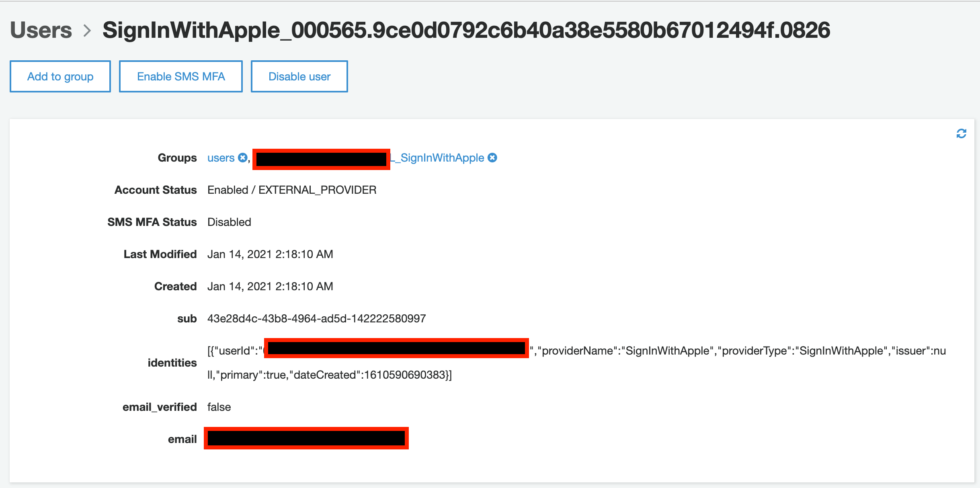Image resolution: width=980 pixels, height=488 pixels.
Task: Select the user ID in the page title
Action: 466,30
